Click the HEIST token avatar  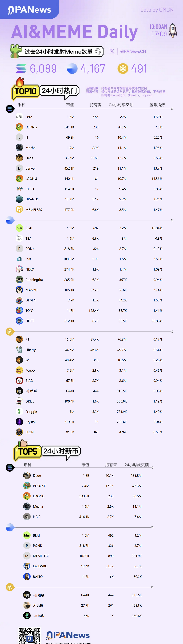(19, 321)
